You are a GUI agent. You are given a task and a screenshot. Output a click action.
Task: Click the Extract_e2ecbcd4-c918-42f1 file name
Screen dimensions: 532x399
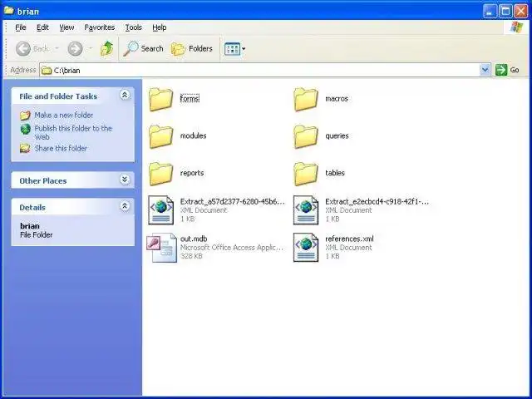[377, 201]
